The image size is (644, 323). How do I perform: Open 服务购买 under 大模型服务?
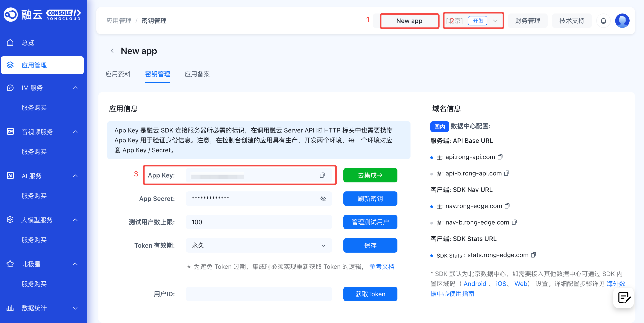tap(34, 240)
